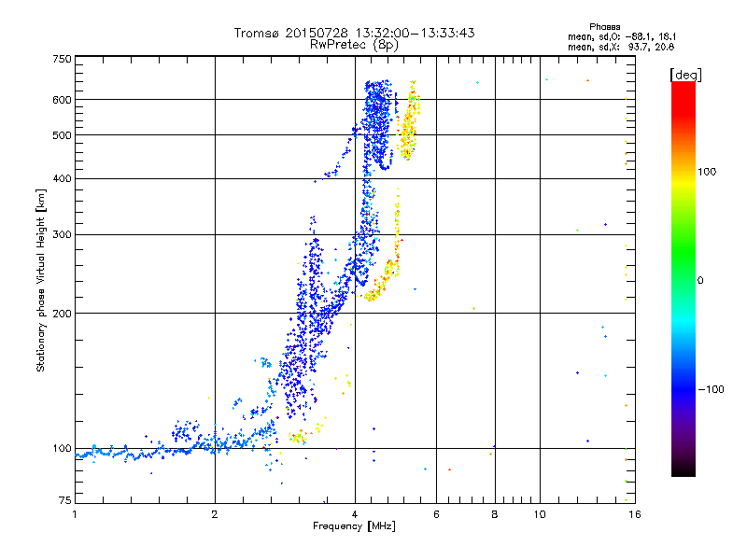
Task: Click the x-axis label '10'
Action: tap(540, 514)
